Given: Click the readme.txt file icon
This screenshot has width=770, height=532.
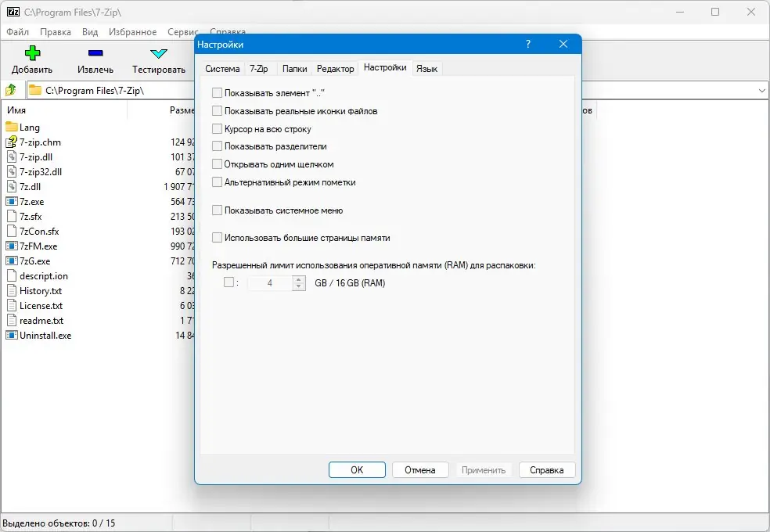Looking at the screenshot, I should (x=11, y=321).
